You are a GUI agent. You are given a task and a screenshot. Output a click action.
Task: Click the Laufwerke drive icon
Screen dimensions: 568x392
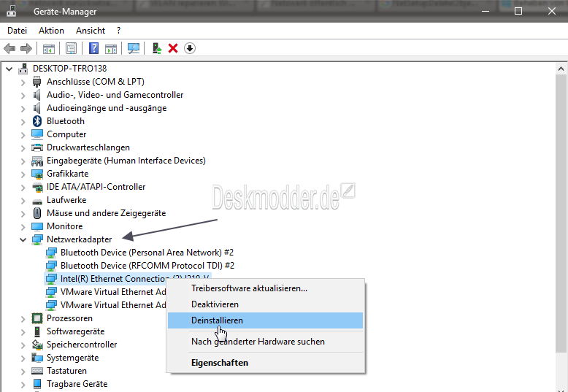(37, 201)
